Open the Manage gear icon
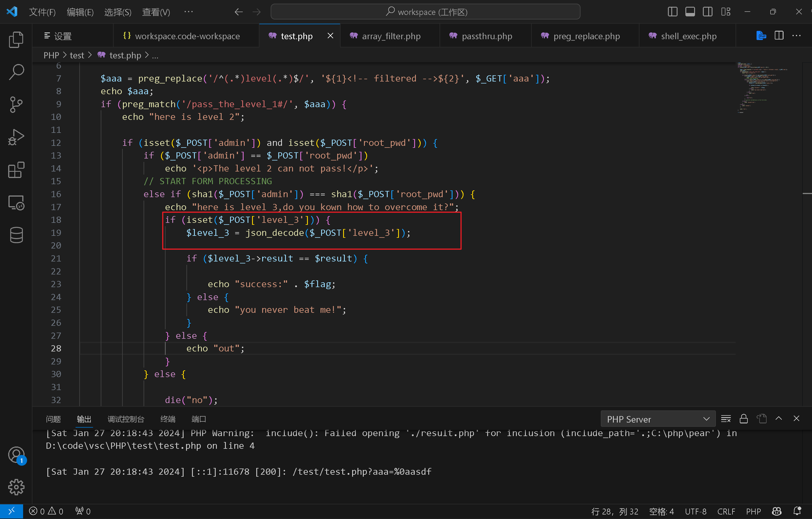This screenshot has height=519, width=812. tap(16, 487)
